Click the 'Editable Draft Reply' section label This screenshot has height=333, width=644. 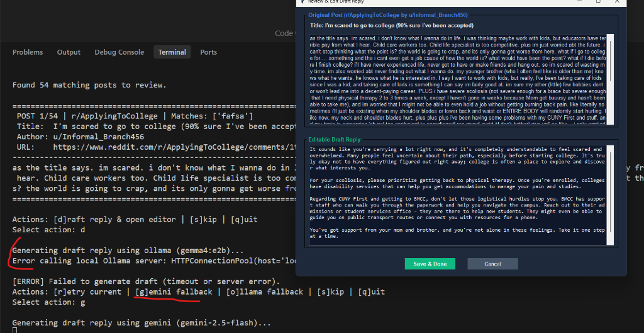click(x=335, y=140)
